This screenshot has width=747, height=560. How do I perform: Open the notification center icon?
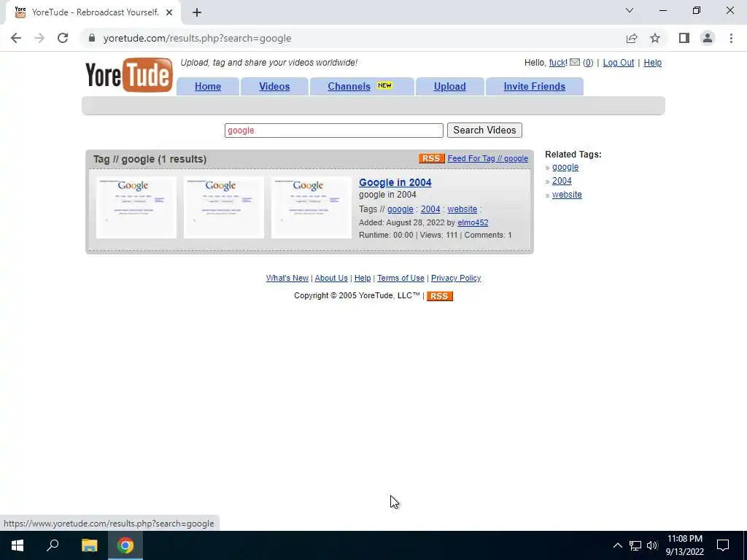723,545
